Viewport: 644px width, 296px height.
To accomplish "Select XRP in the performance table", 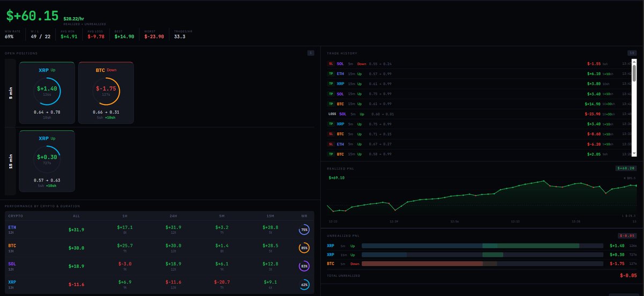I will pyautogui.click(x=12, y=282).
